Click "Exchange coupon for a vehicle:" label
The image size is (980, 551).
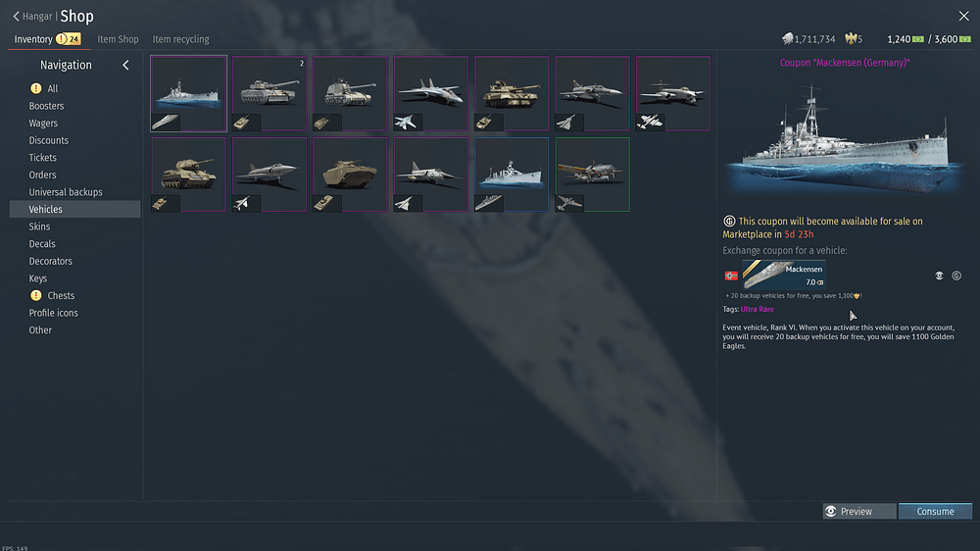[x=784, y=250]
